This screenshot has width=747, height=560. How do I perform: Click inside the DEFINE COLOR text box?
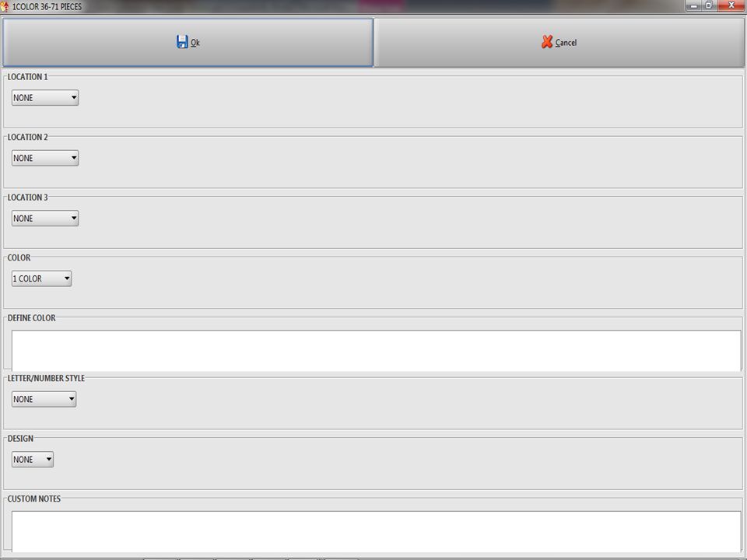(x=377, y=351)
